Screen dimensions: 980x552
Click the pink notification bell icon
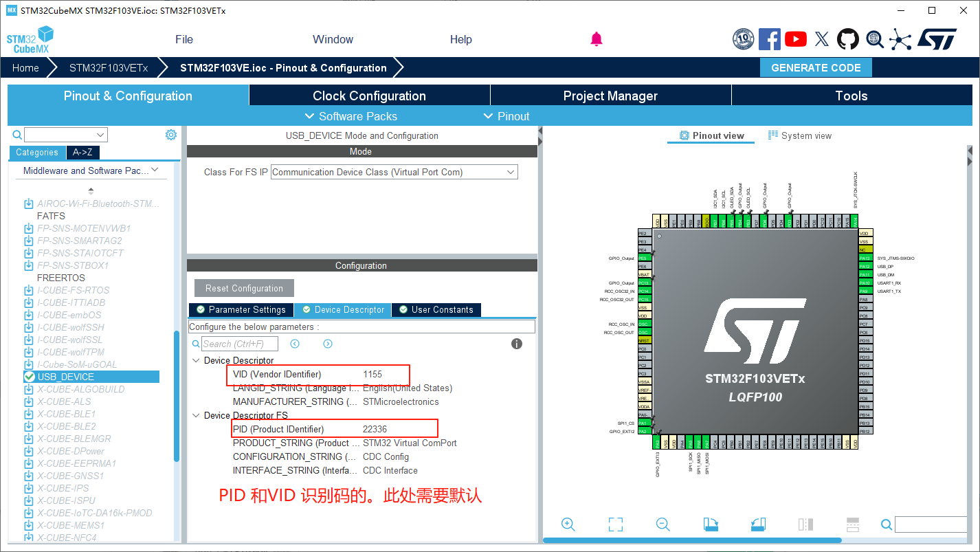pos(597,39)
